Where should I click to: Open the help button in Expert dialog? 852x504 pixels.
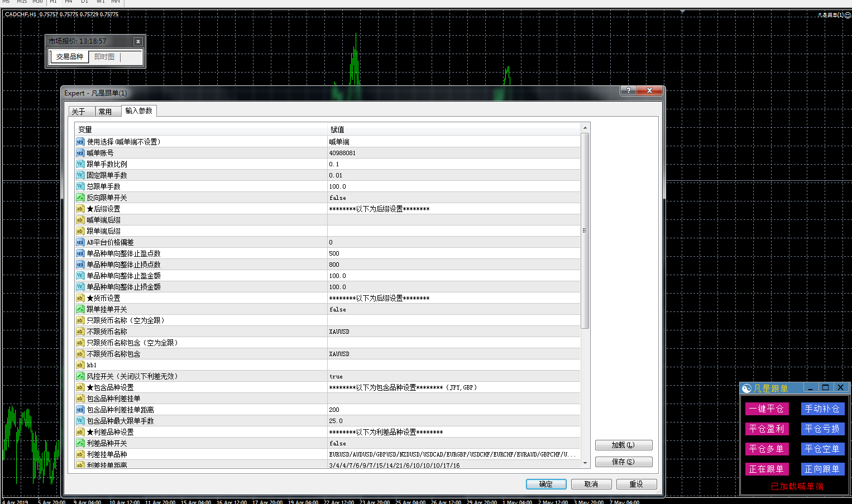tap(629, 90)
